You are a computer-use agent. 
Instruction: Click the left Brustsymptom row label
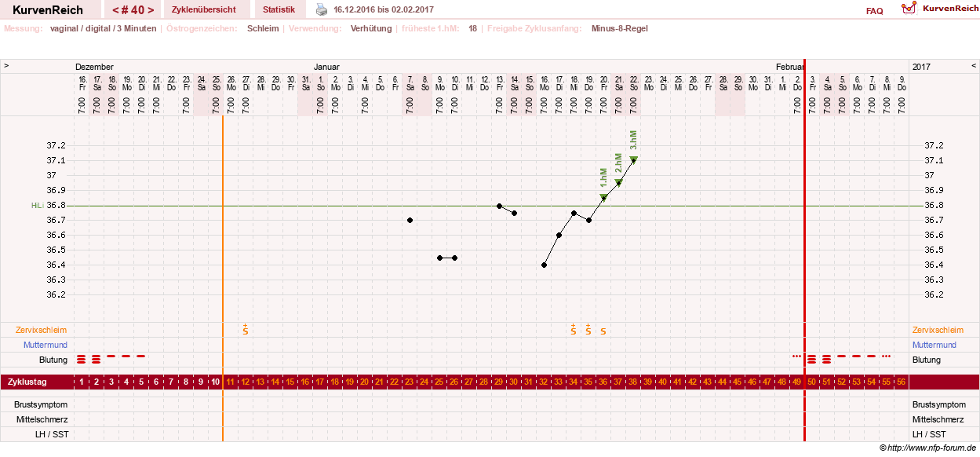[x=41, y=404]
